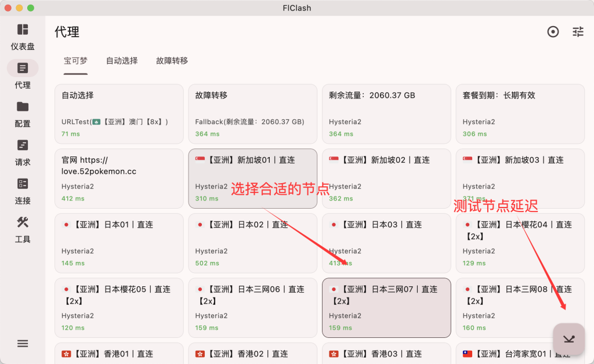Choose the 日本02 直连 node
Screen dimensions: 594x364
click(253, 243)
